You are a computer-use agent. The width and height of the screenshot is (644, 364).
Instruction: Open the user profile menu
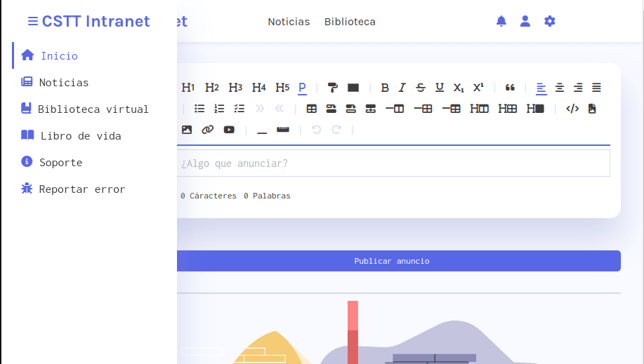525,21
